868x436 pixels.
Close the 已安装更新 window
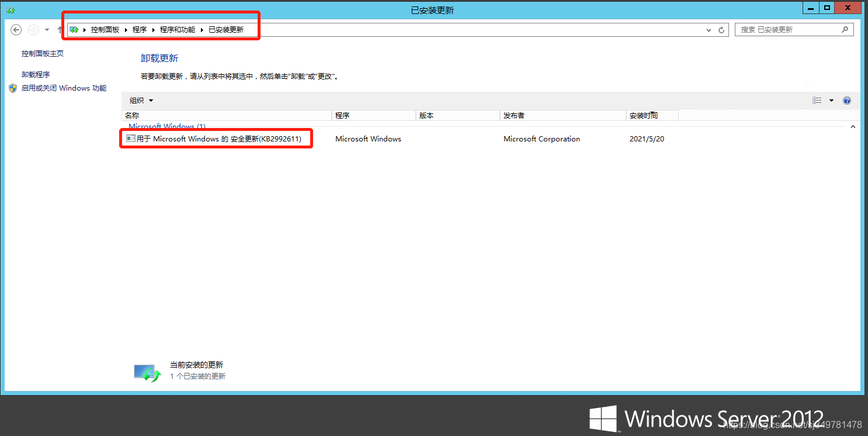pyautogui.click(x=849, y=8)
